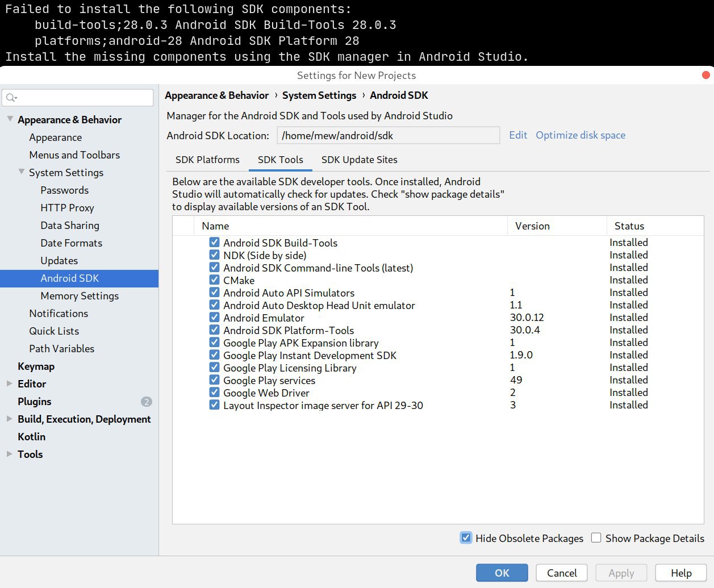Viewport: 714px width, 588px height.
Task: Expand the Editor settings section
Action: [x=10, y=383]
